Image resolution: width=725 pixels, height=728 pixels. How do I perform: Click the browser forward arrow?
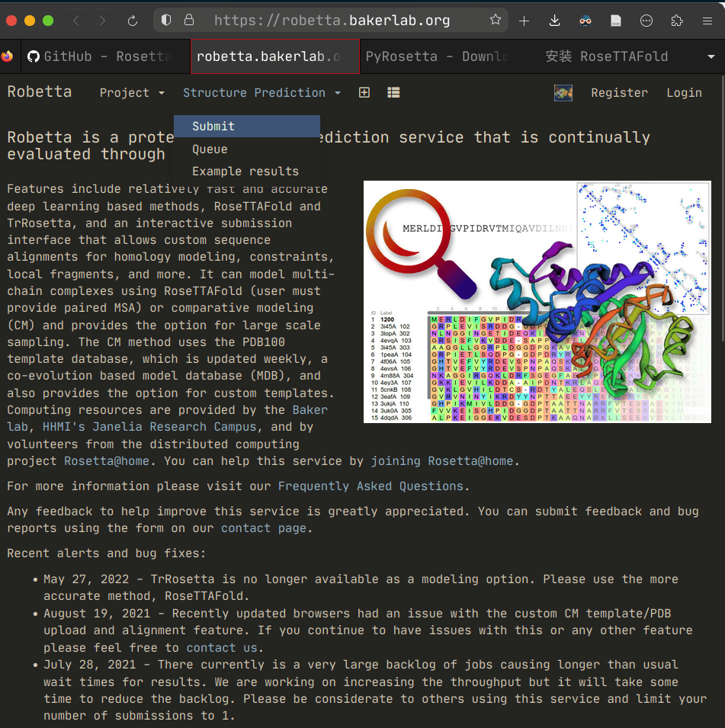coord(103,21)
